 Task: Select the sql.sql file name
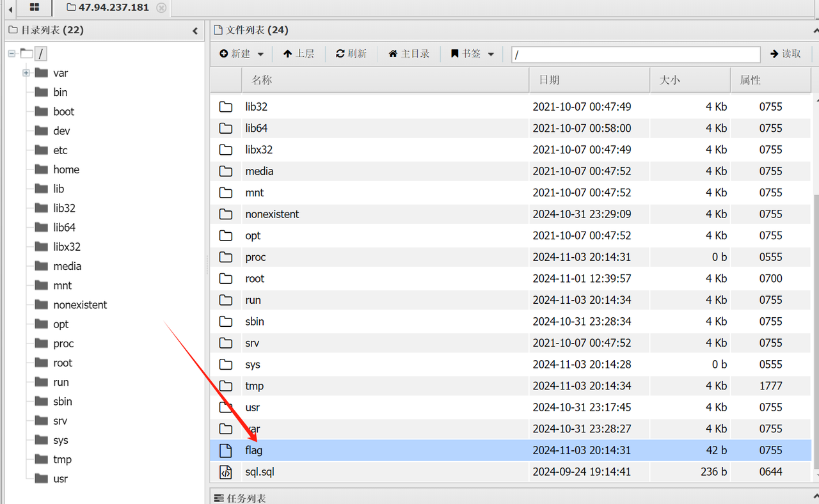tap(260, 472)
